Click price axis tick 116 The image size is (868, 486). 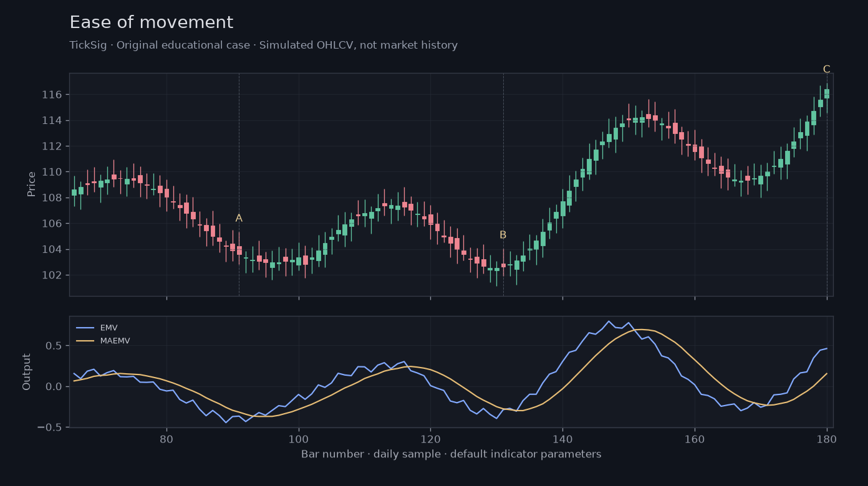52,95
